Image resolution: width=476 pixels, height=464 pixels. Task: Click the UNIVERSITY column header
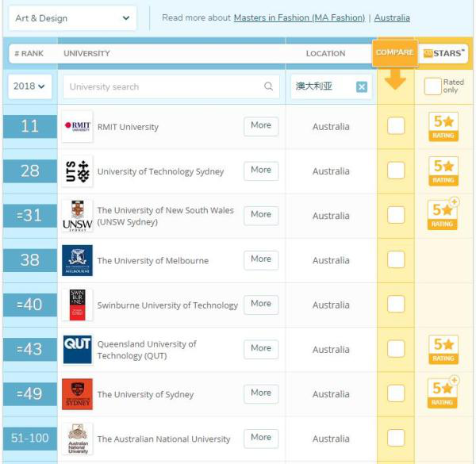[86, 53]
